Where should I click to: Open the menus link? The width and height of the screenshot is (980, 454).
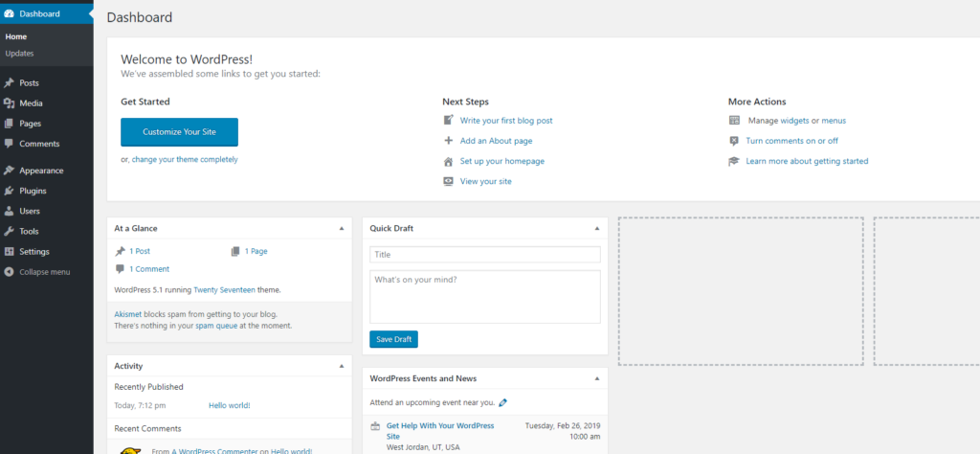point(834,121)
